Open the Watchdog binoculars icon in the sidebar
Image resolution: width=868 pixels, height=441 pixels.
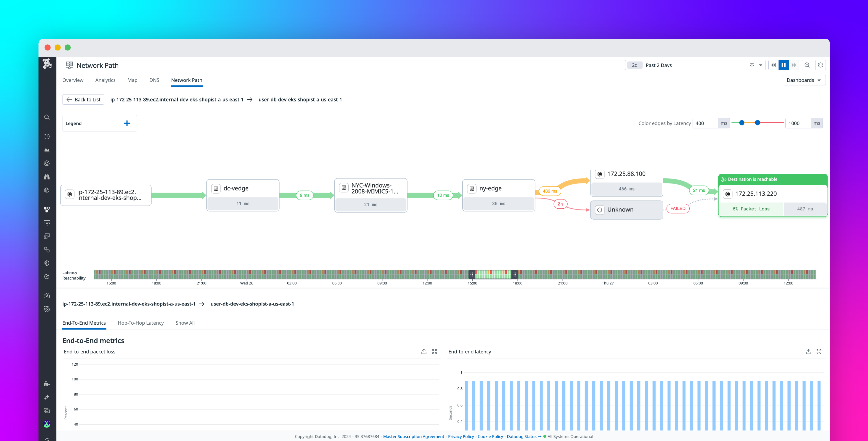47,176
